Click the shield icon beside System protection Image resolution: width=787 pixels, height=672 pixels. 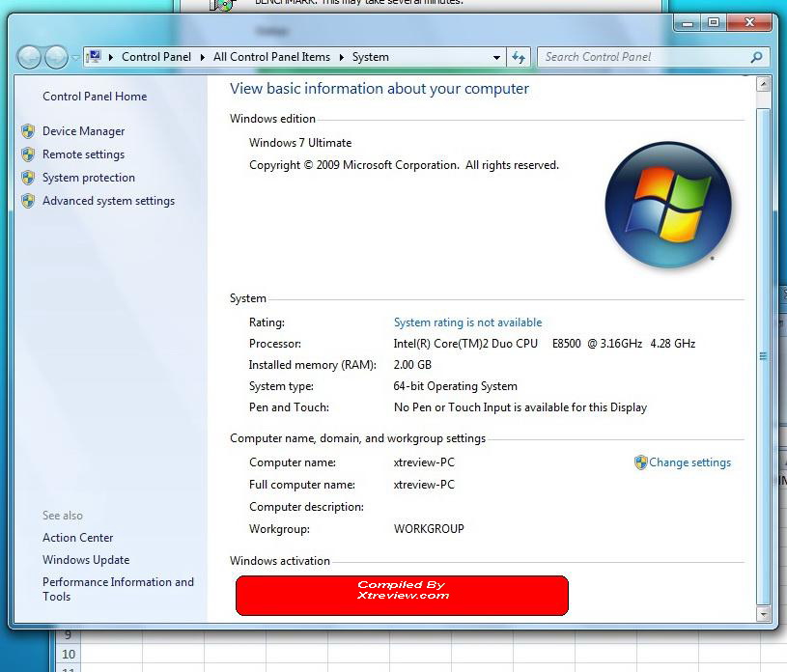pos(28,178)
